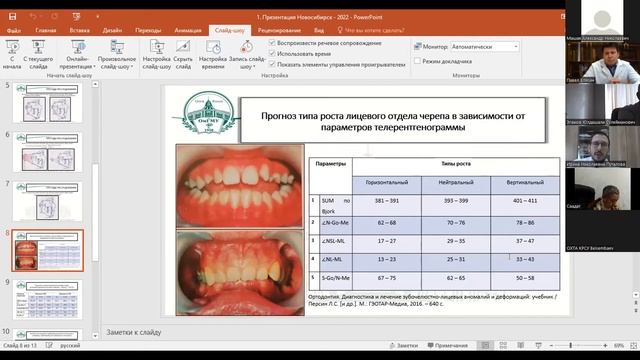The image size is (640, 360).
Task: Toggle Notes button in status bar
Action: tap(404, 345)
